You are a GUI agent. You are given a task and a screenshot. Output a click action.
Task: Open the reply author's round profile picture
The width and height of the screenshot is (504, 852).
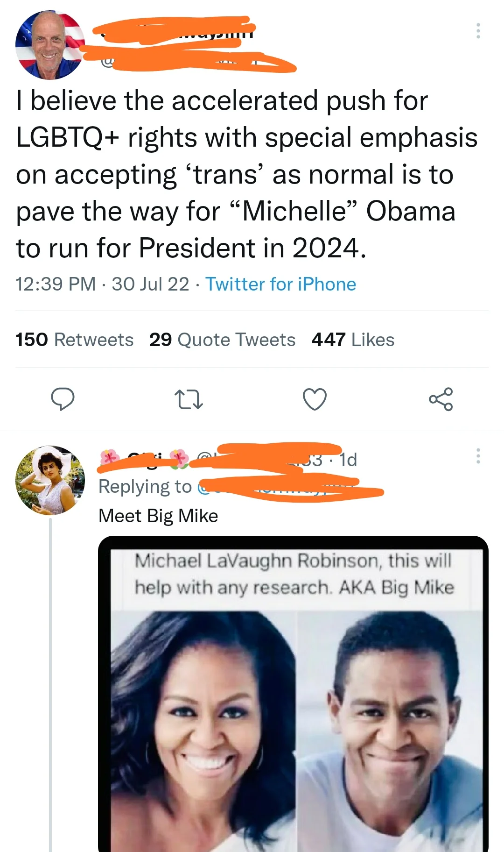click(x=50, y=480)
